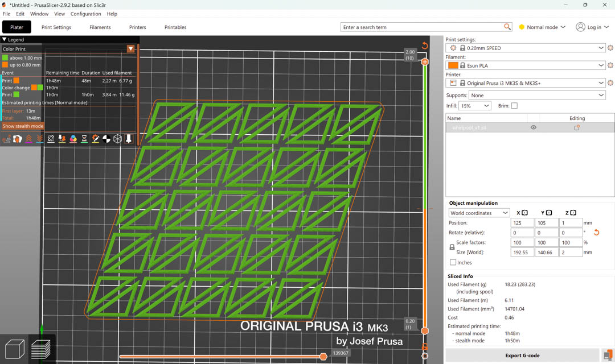This screenshot has height=364, width=615.
Task: Click the wireframe cube icon in legend toolbar
Action: point(117,139)
